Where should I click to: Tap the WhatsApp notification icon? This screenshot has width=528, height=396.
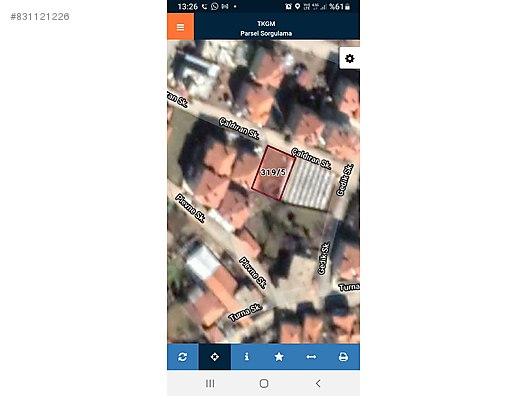click(214, 6)
